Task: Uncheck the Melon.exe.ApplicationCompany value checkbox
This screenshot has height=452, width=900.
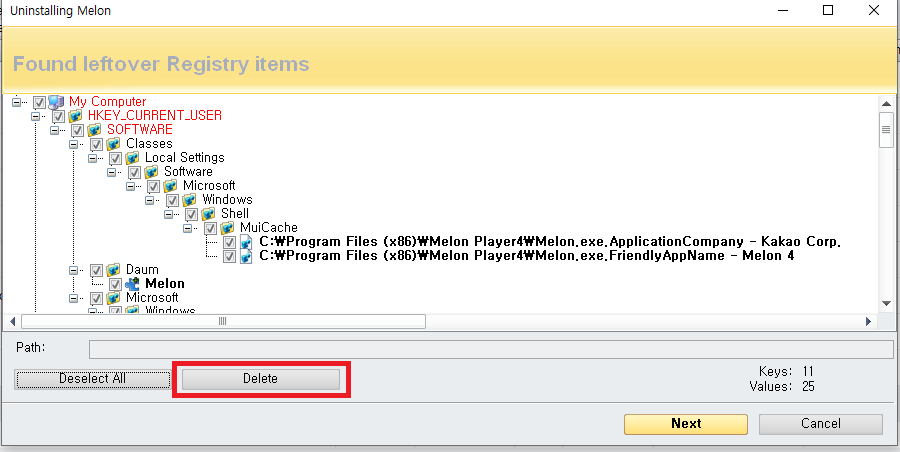Action: click(x=230, y=242)
